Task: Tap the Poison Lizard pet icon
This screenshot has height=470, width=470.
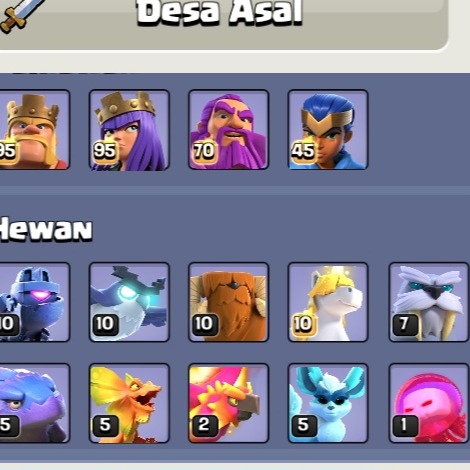Action: point(129,403)
